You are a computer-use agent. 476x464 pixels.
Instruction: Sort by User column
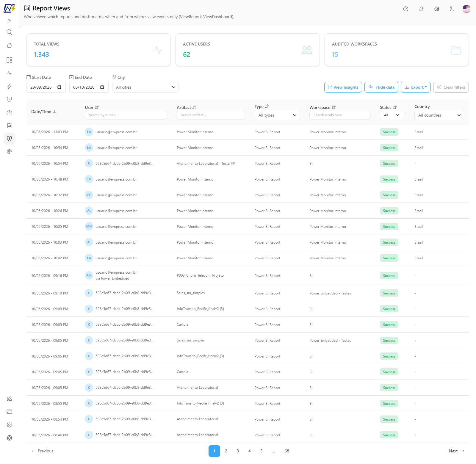point(92,107)
